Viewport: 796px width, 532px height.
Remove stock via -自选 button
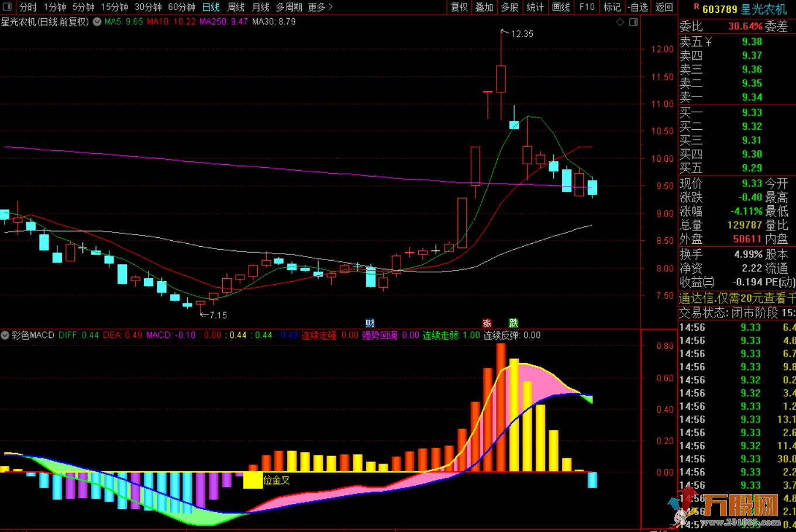(638, 7)
